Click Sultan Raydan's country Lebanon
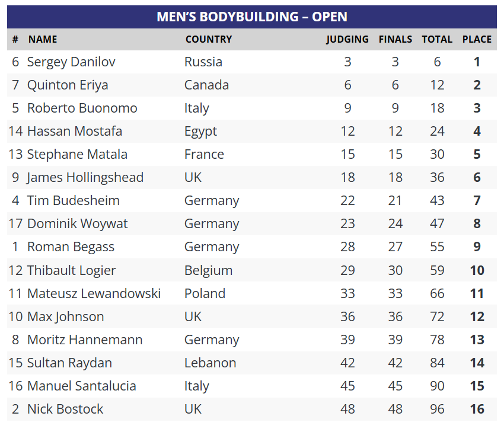The image size is (504, 429). pyautogui.click(x=210, y=363)
